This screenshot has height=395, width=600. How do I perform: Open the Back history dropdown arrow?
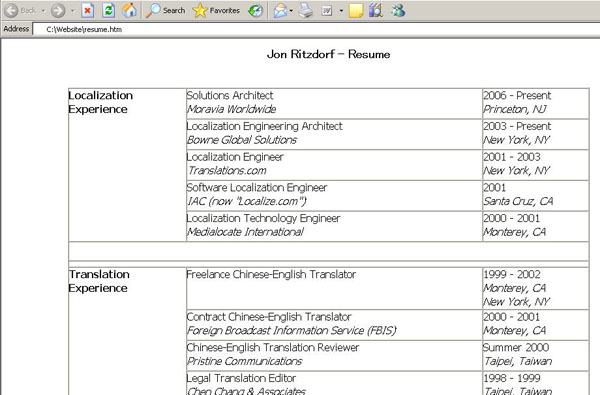[43, 11]
